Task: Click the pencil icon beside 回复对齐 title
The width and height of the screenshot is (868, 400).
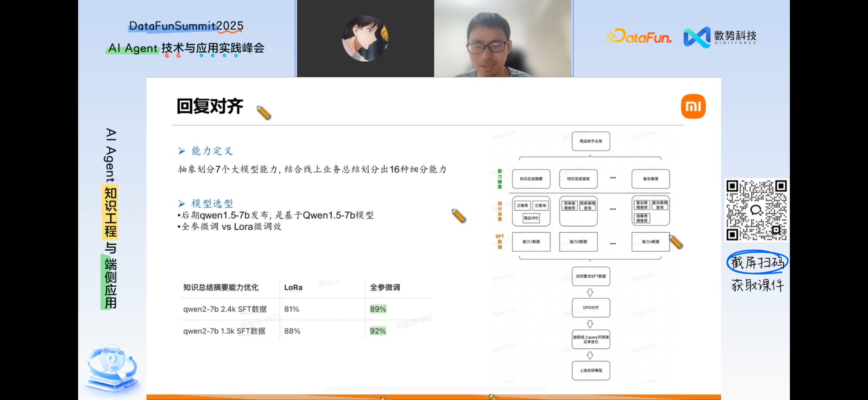Action: (264, 113)
